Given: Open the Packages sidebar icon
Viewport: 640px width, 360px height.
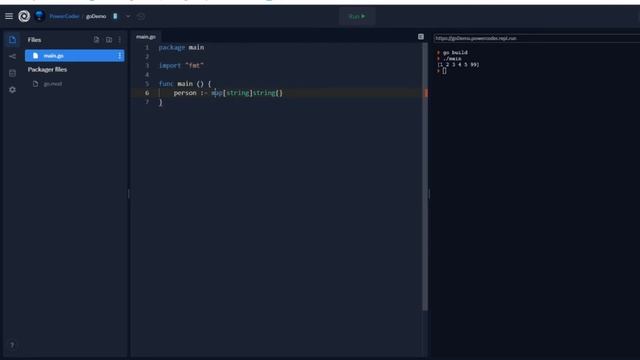Looking at the screenshot, I should 12,73.
